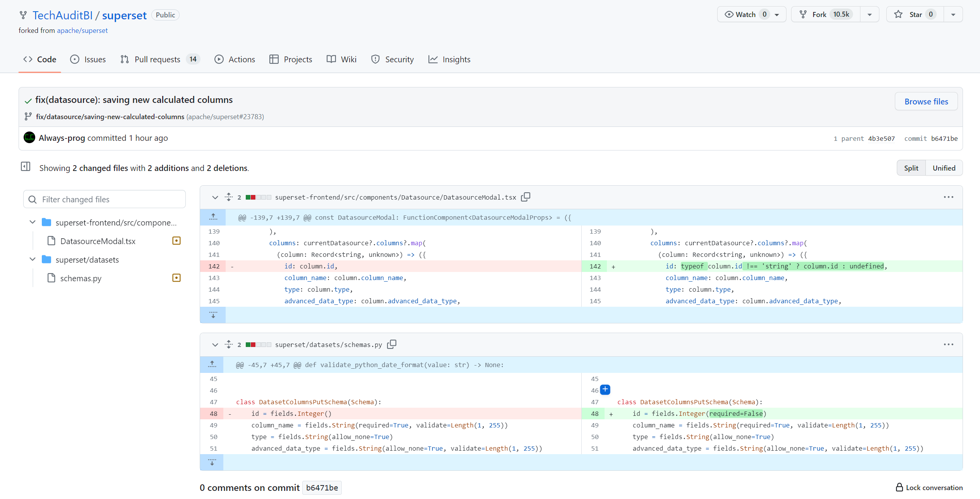Add comment with blue plus on line 46

point(605,390)
